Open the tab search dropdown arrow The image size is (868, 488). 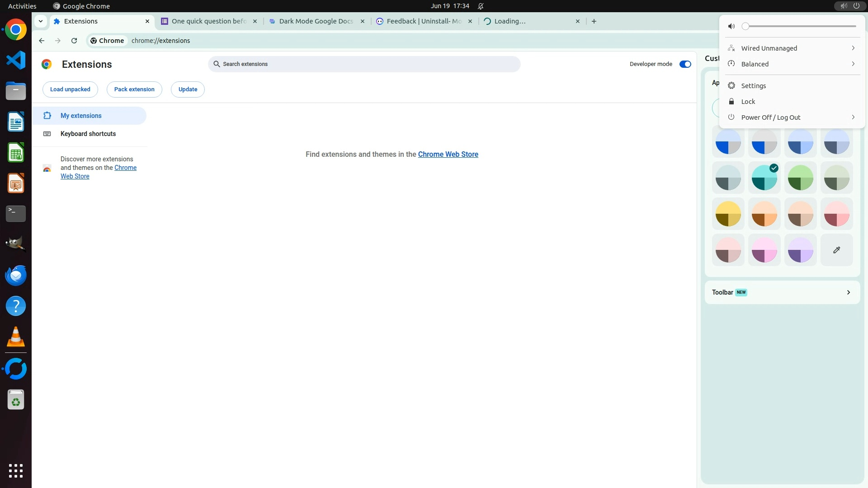click(x=41, y=21)
